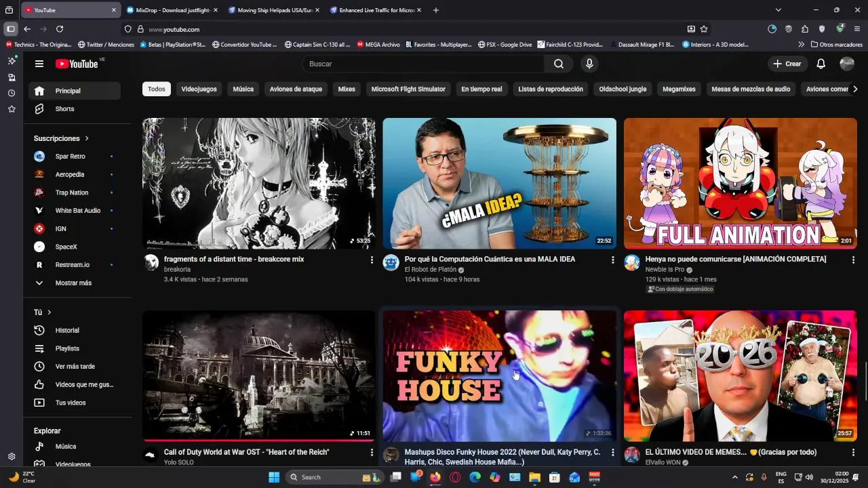Select the Música filter chip
Viewport: 868px width, 488px height.
click(x=243, y=89)
